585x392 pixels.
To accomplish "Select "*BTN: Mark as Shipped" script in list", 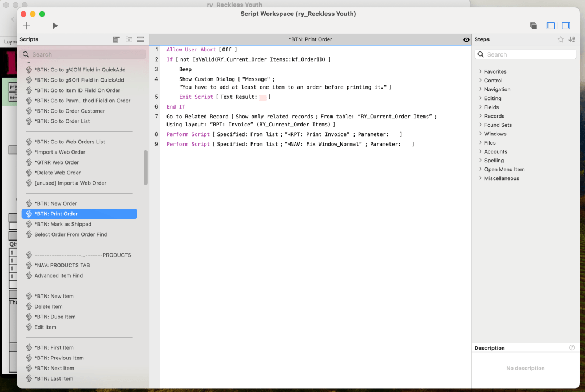I will pos(62,224).
